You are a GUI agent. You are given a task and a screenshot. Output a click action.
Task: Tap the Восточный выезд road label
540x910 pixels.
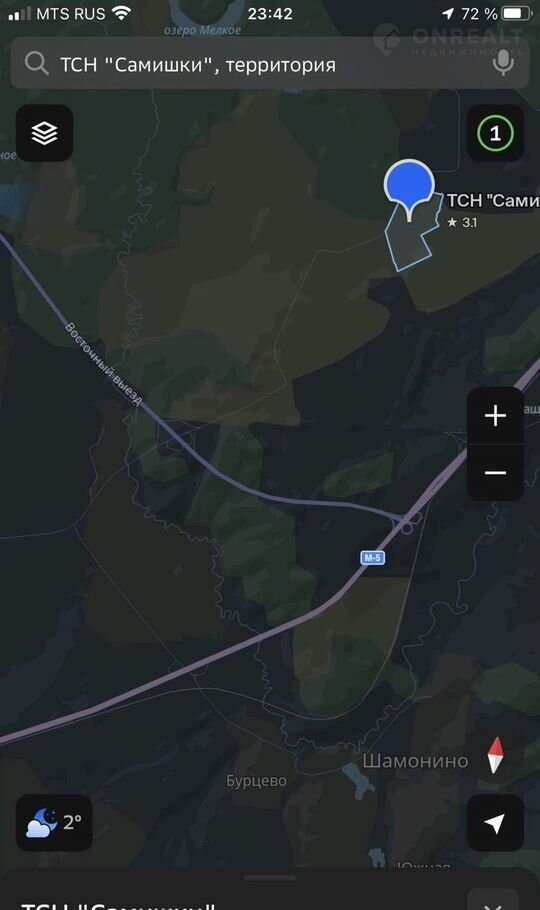click(103, 364)
